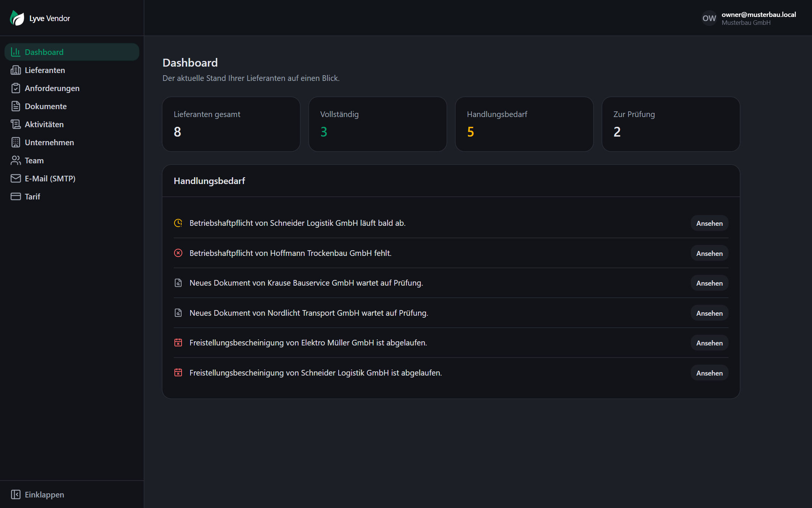Click the document icon for Nordlicht Transport
This screenshot has height=508, width=812.
pos(178,313)
